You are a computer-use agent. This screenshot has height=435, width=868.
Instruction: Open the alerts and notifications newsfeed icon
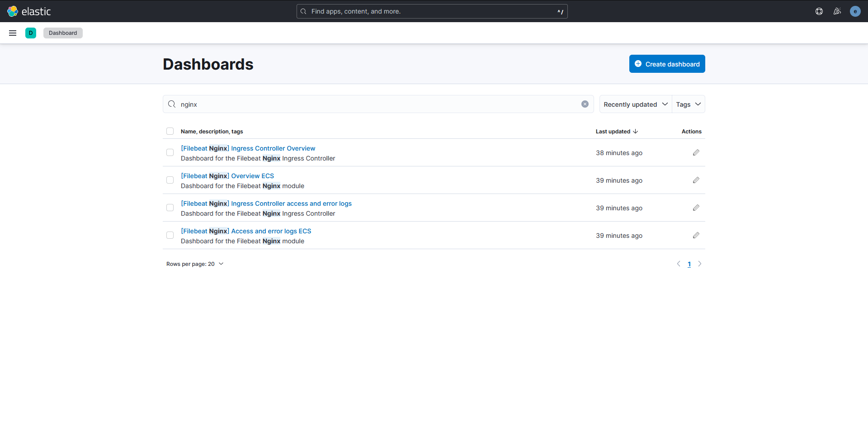[x=837, y=11]
